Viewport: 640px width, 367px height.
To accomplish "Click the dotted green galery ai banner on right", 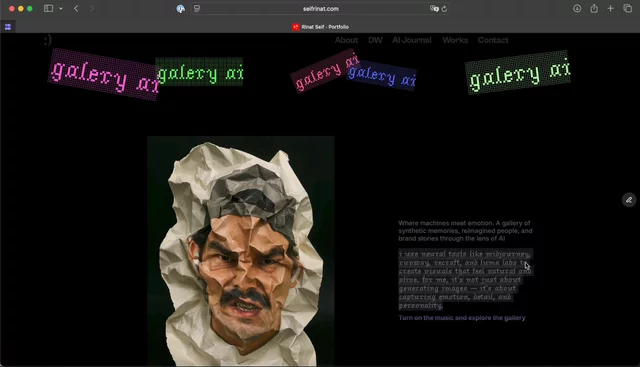I will tap(518, 72).
